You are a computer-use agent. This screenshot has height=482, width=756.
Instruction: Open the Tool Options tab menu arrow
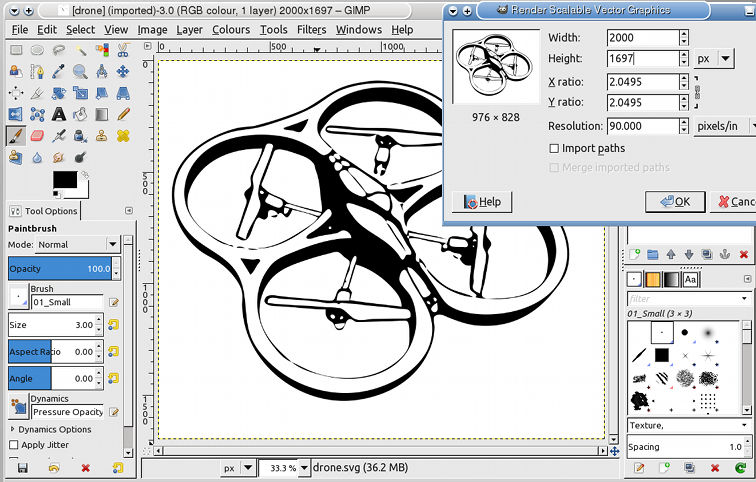click(x=129, y=211)
